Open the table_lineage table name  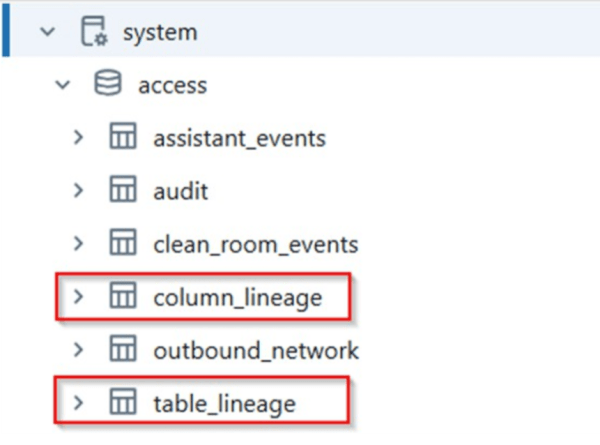pyautogui.click(x=225, y=404)
